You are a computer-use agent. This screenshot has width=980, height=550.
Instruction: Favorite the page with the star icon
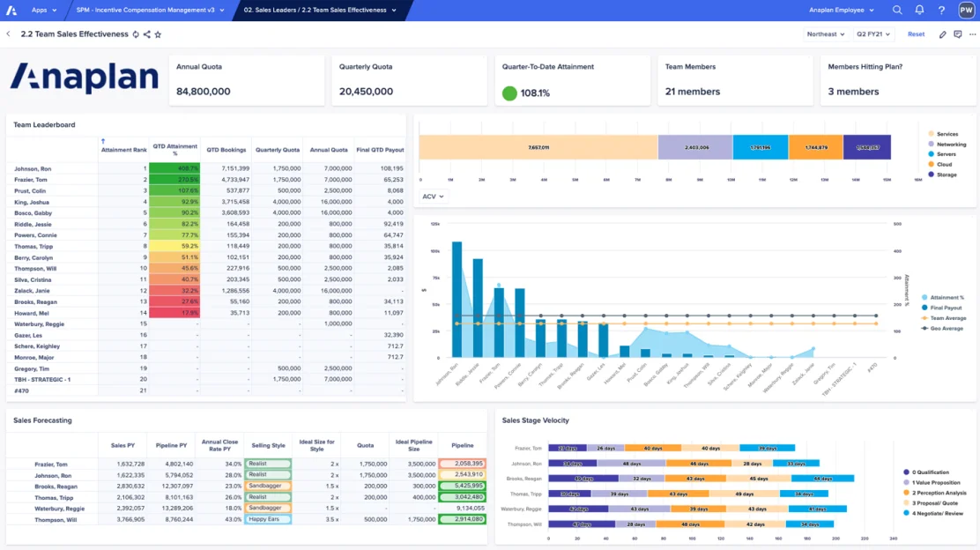pyautogui.click(x=158, y=34)
